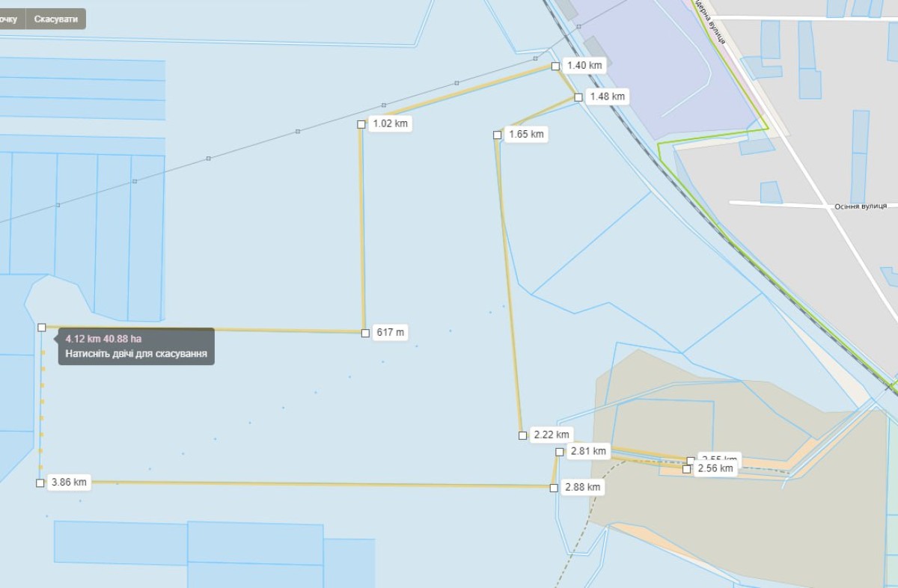Click the 3.86 km distance label
Screen dimensions: 898x588
(70, 483)
